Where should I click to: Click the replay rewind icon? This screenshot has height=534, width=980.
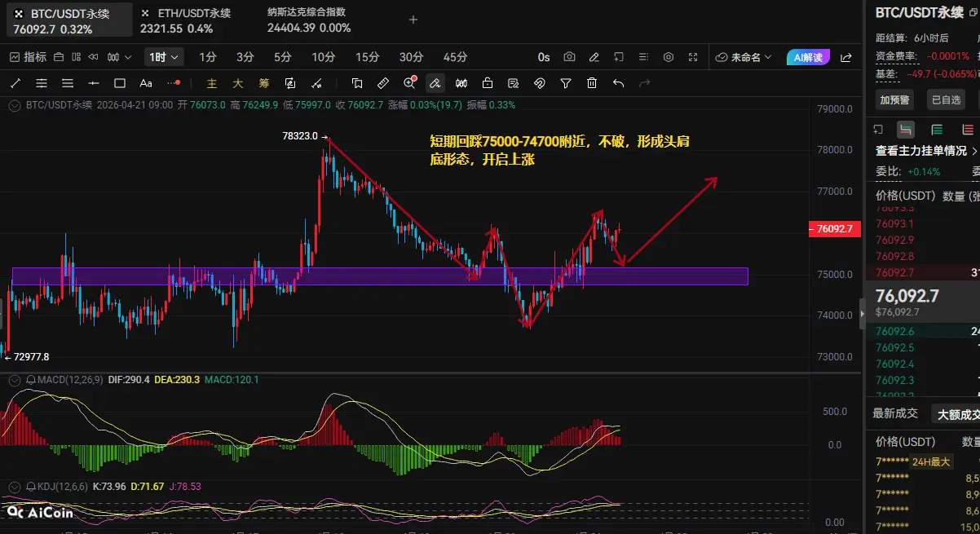tap(94, 57)
